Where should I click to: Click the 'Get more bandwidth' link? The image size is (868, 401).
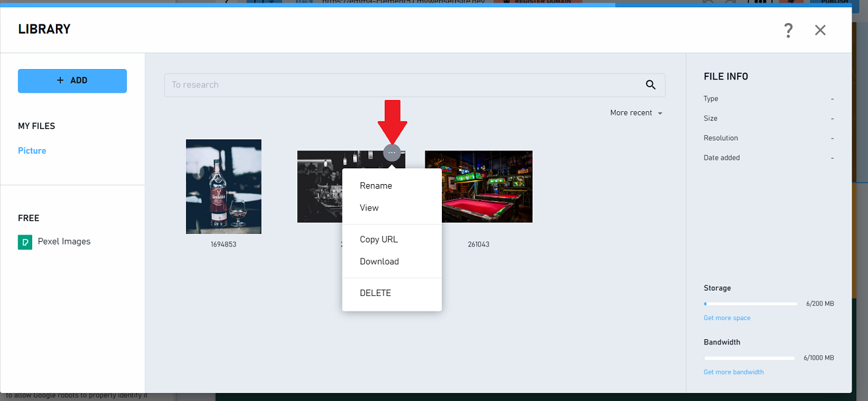click(734, 372)
